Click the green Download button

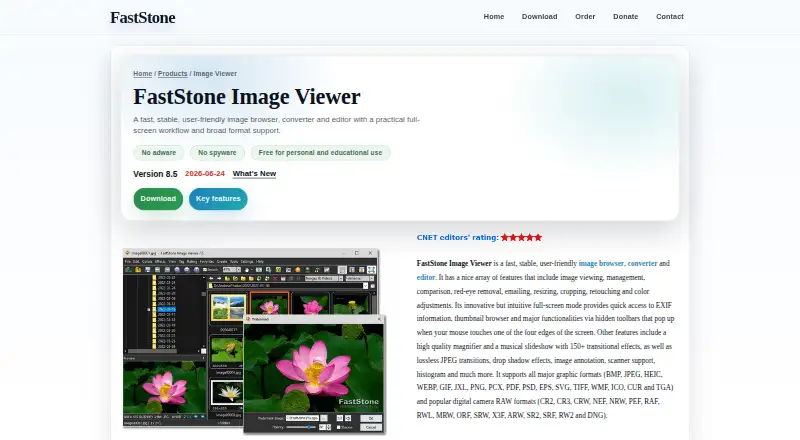(x=158, y=199)
